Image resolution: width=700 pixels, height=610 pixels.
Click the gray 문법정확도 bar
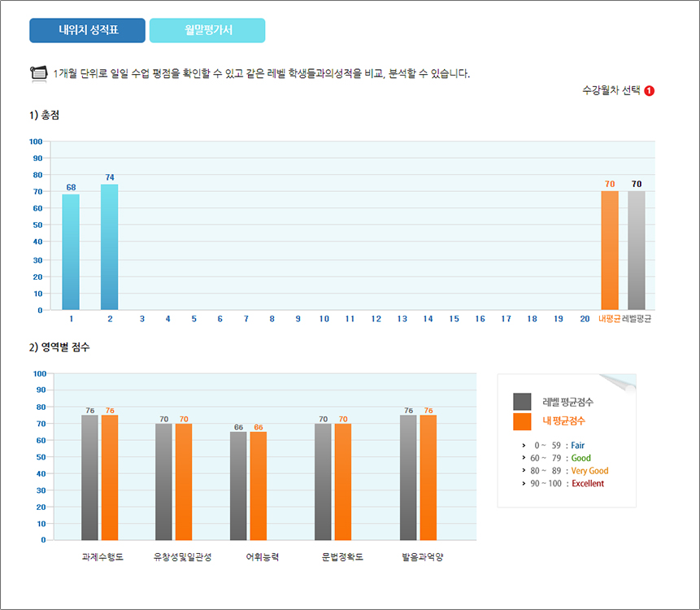point(323,481)
